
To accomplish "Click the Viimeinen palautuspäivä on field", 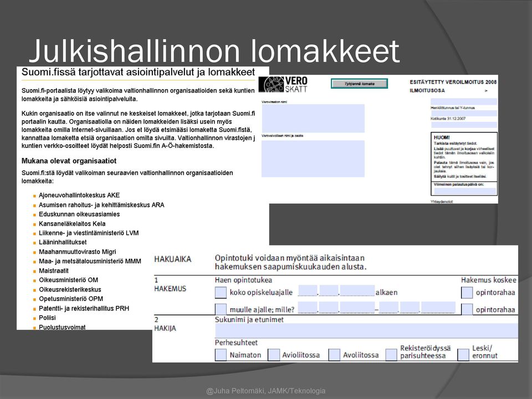I will (x=465, y=191).
